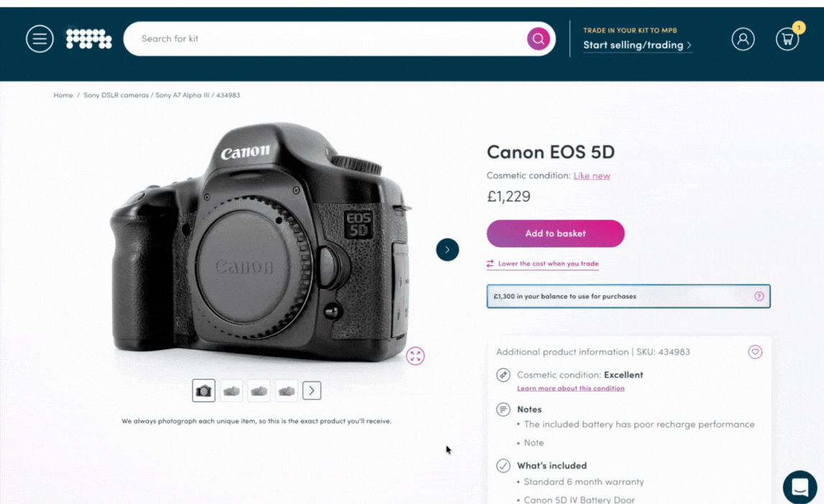This screenshot has height=504, width=824.
Task: Click the £1,229 price
Action: click(x=508, y=196)
